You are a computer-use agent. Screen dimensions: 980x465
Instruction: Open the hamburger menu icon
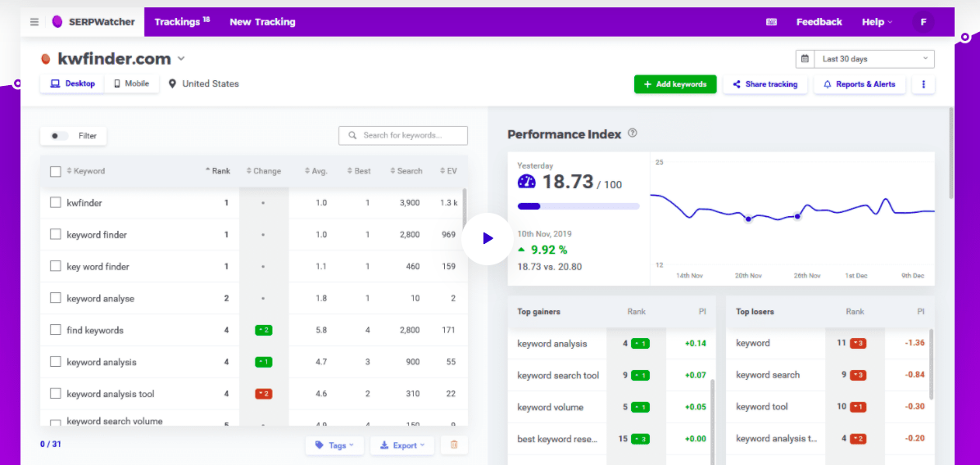point(34,22)
